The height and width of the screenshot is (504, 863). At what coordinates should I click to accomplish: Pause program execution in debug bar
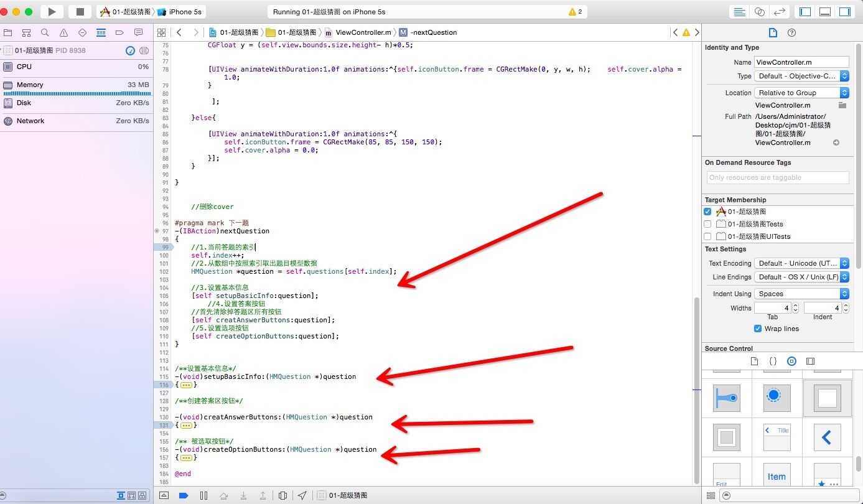pyautogui.click(x=203, y=495)
